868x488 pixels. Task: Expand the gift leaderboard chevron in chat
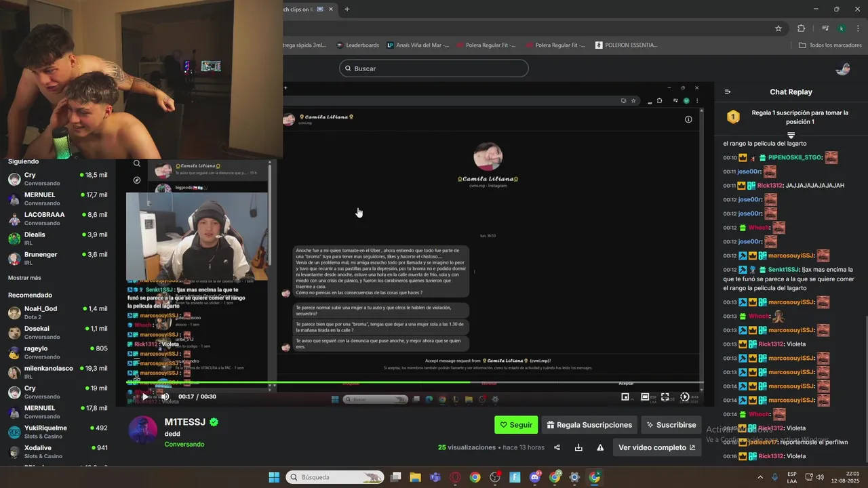791,136
